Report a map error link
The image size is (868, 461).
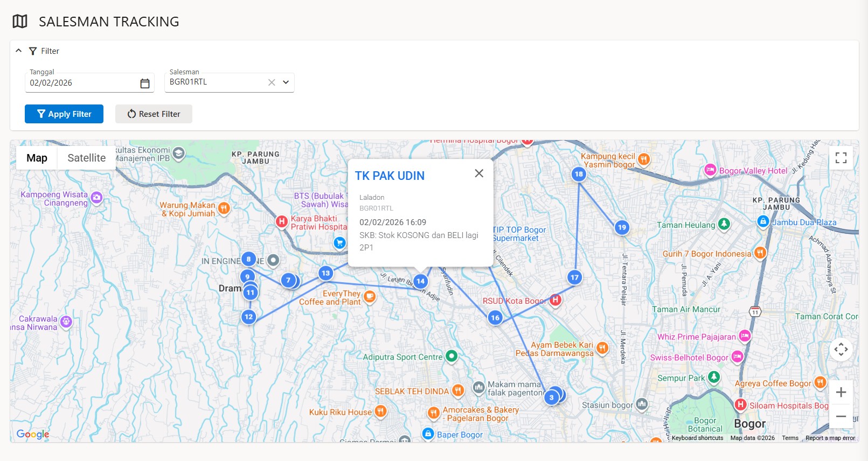coord(830,438)
